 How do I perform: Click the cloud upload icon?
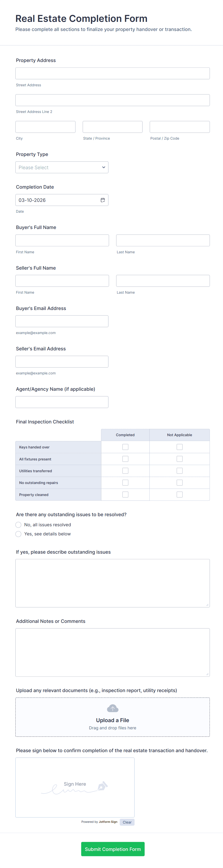tap(112, 708)
